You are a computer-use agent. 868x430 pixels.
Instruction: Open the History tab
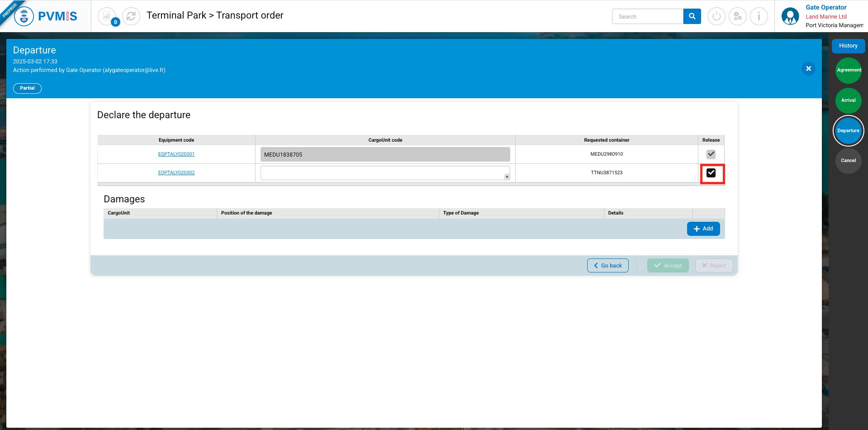pyautogui.click(x=848, y=46)
